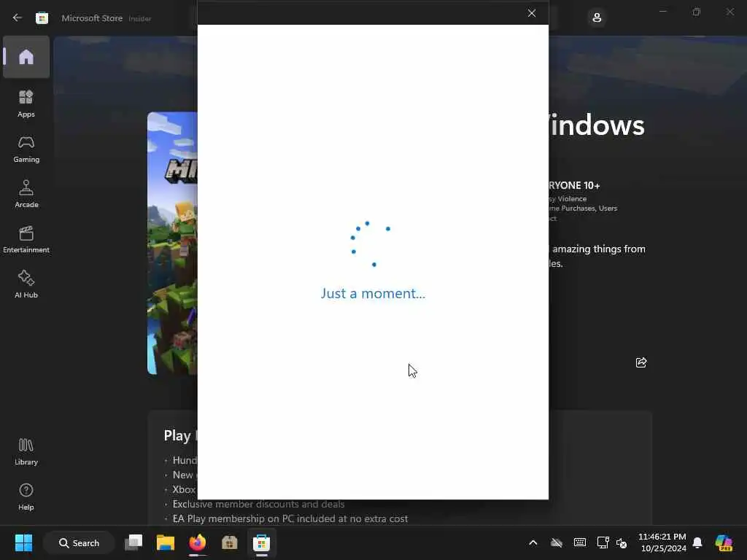Click the 'Just a moment...' text
This screenshot has width=747, height=560.
pos(373,293)
